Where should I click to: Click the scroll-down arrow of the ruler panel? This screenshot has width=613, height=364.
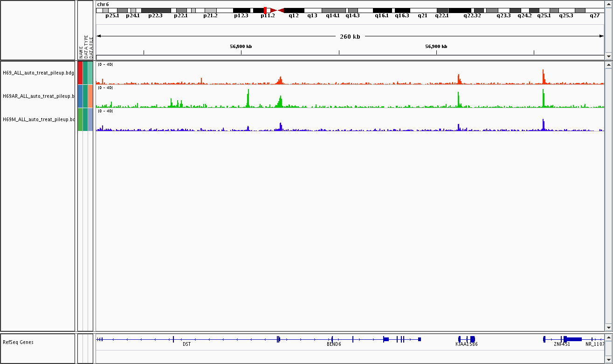(608, 56)
